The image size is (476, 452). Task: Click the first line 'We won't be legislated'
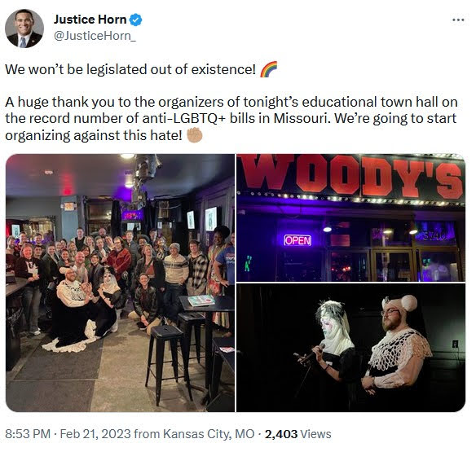[130, 69]
